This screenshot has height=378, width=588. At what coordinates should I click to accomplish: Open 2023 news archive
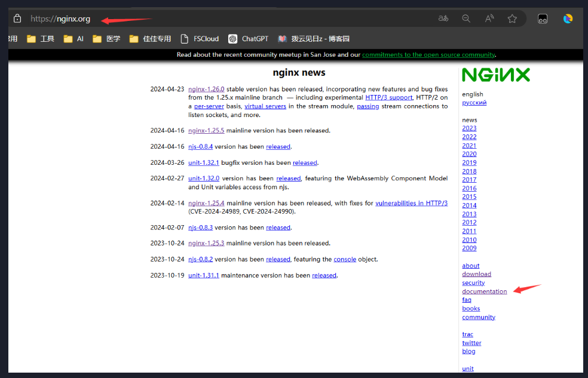pos(469,128)
